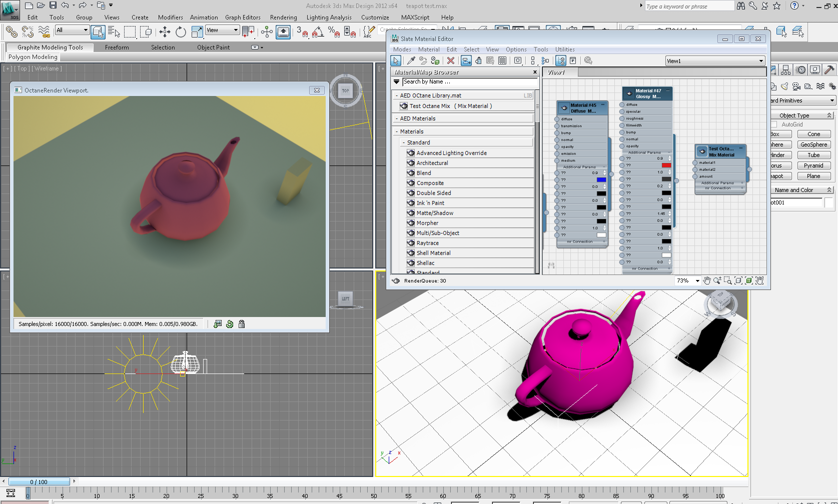Open the Utilities hammer panel tab
Image resolution: width=838 pixels, height=504 pixels.
pos(830,69)
